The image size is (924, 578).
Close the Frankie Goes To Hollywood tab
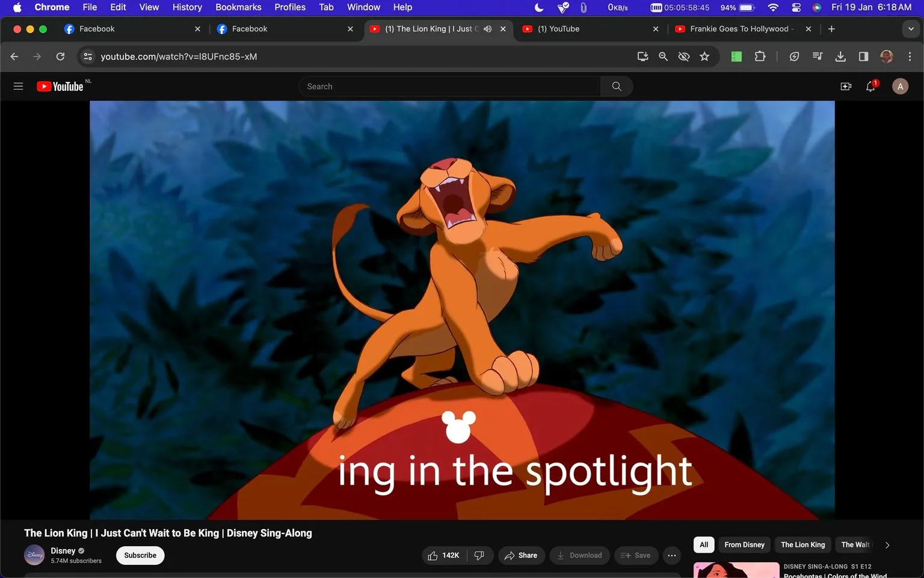point(808,29)
